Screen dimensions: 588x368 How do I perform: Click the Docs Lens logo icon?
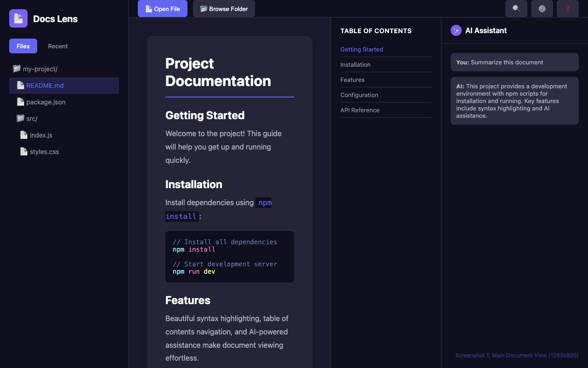click(18, 18)
